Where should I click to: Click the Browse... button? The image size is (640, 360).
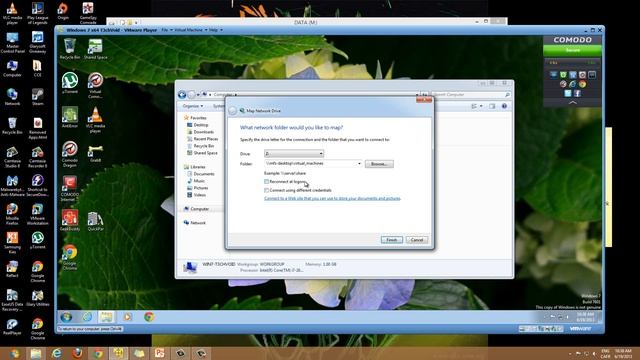click(379, 164)
